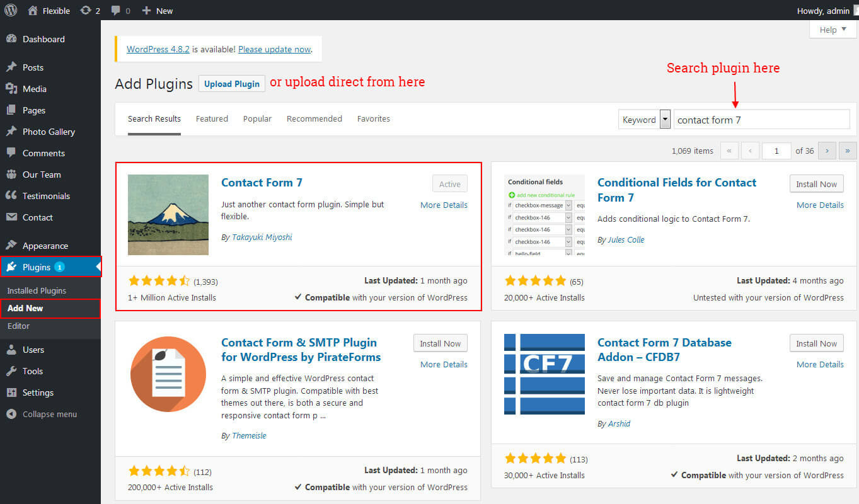This screenshot has height=504, width=859.
Task: Click the Please update now link
Action: point(275,49)
